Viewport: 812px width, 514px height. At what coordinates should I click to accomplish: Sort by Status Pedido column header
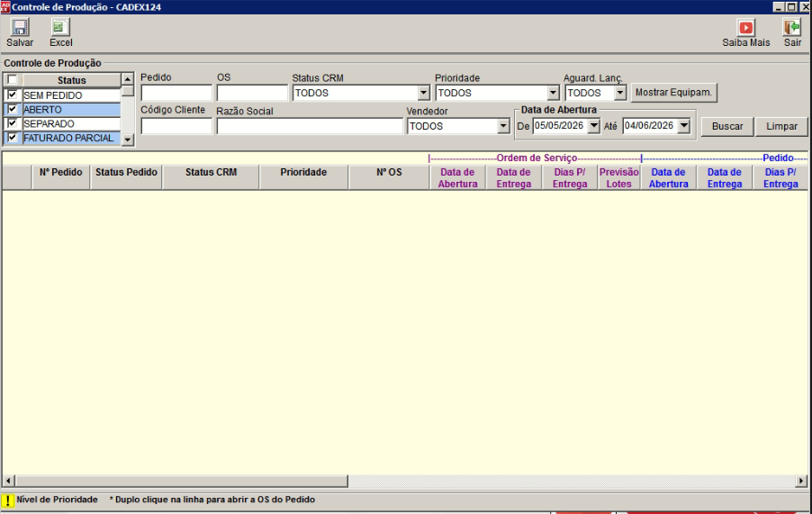126,177
